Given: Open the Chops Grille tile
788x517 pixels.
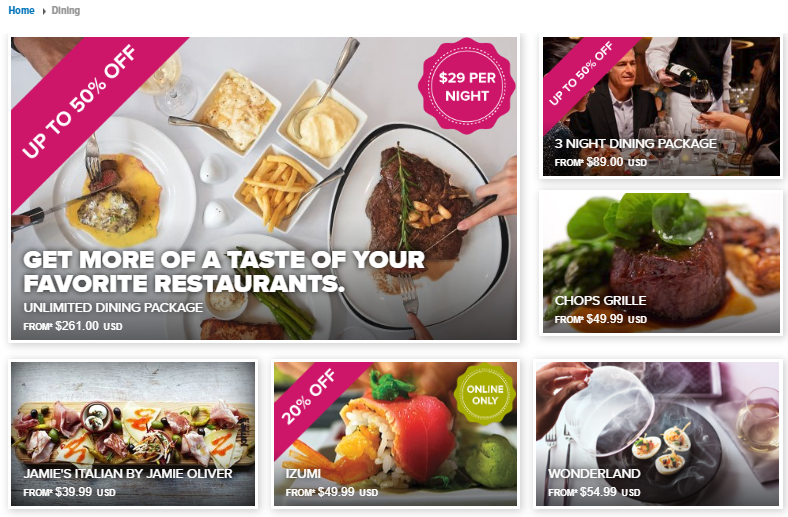Looking at the screenshot, I should (661, 262).
